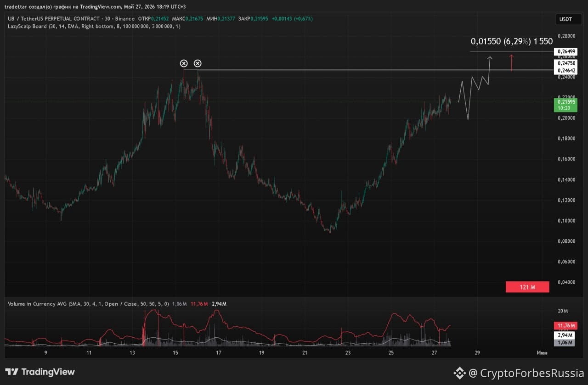This screenshot has width=588, height=385.
Task: Click the 0,24750 price label on the scale
Action: coord(565,63)
